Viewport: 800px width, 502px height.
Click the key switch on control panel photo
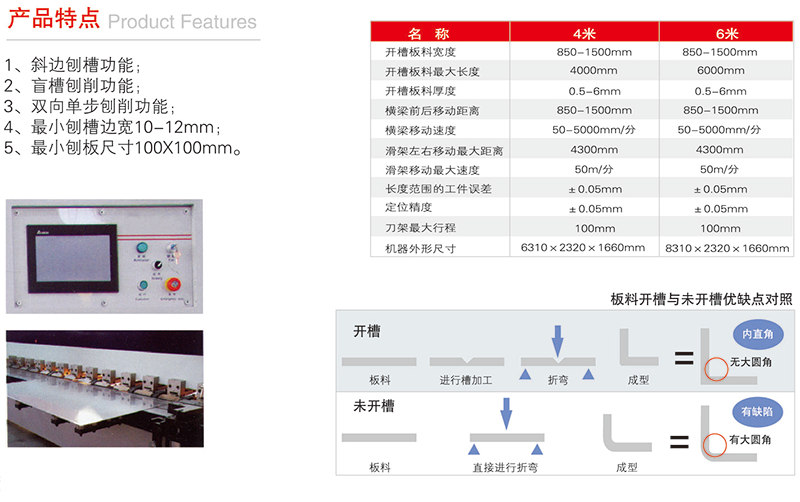pos(172,250)
